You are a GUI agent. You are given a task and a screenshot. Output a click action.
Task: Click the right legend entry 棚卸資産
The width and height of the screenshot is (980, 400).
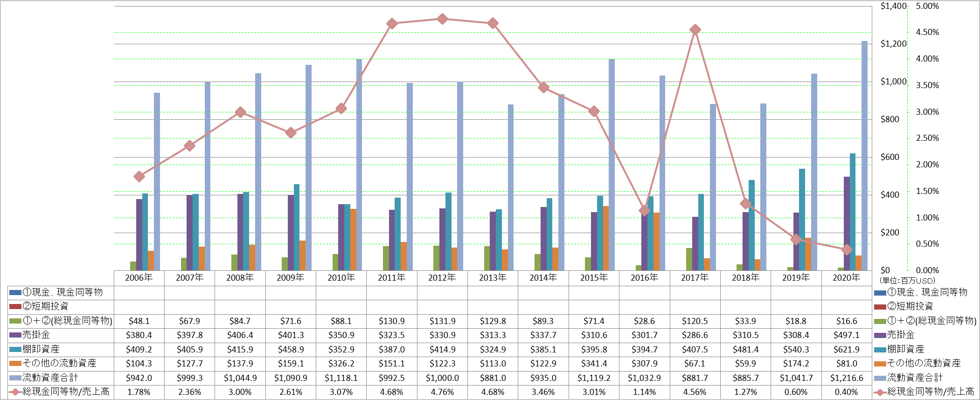tap(899, 349)
